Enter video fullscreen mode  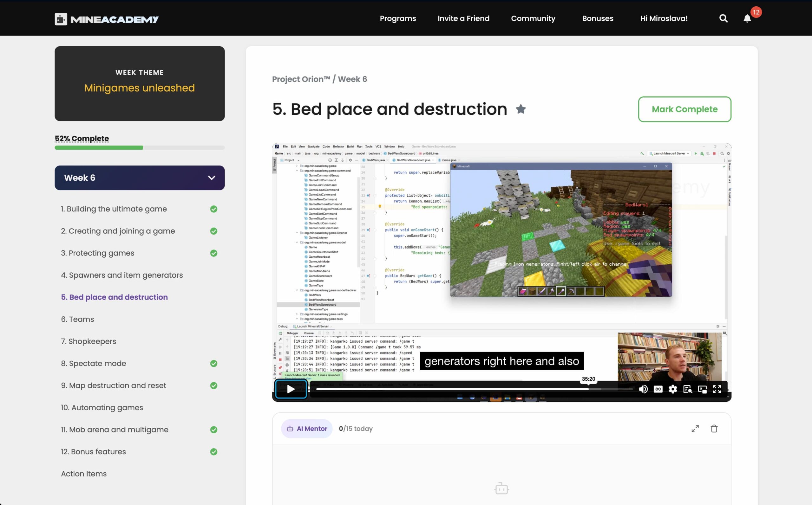click(717, 389)
